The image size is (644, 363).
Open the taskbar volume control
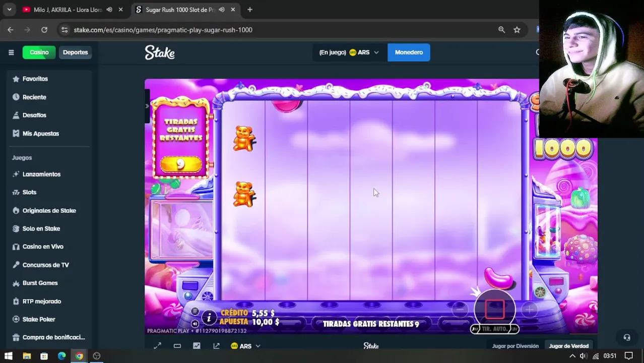point(584,356)
